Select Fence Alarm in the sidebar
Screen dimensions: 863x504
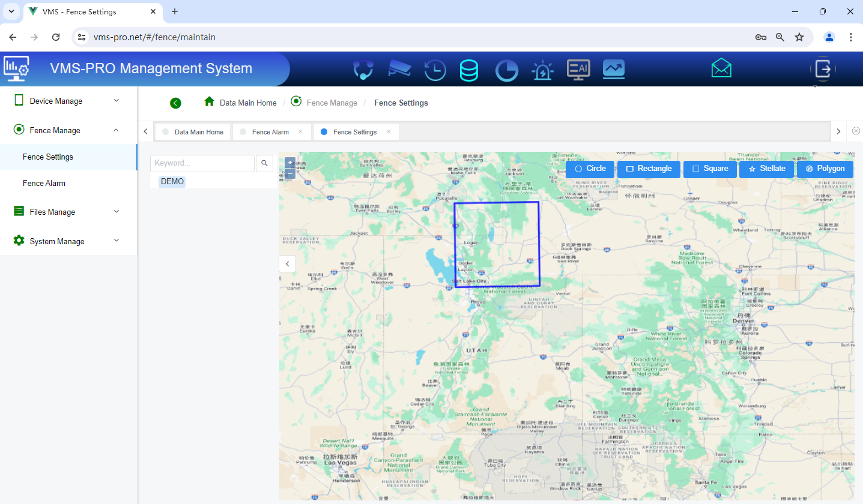click(44, 183)
